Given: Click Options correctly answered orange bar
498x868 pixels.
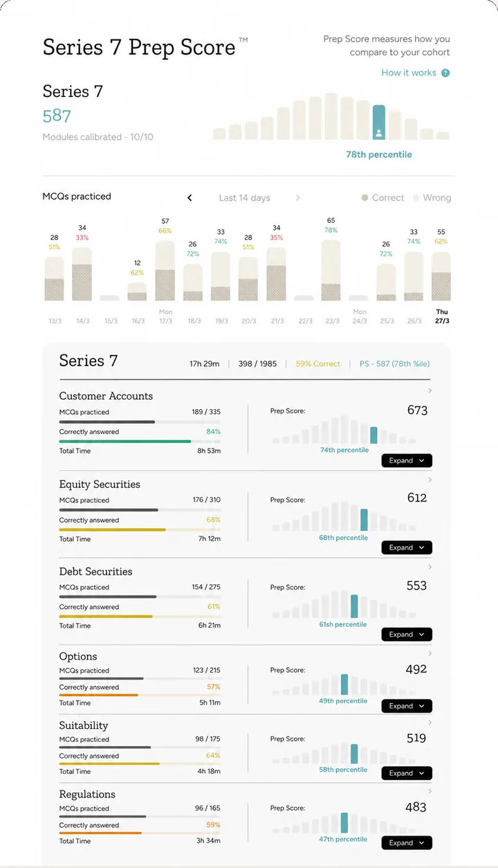Looking at the screenshot, I should (99, 695).
